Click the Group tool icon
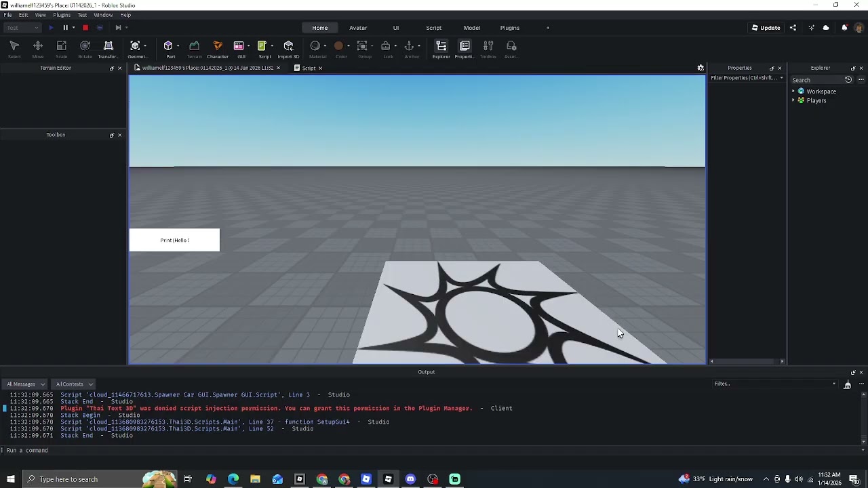The height and width of the screenshot is (488, 868). point(362,46)
